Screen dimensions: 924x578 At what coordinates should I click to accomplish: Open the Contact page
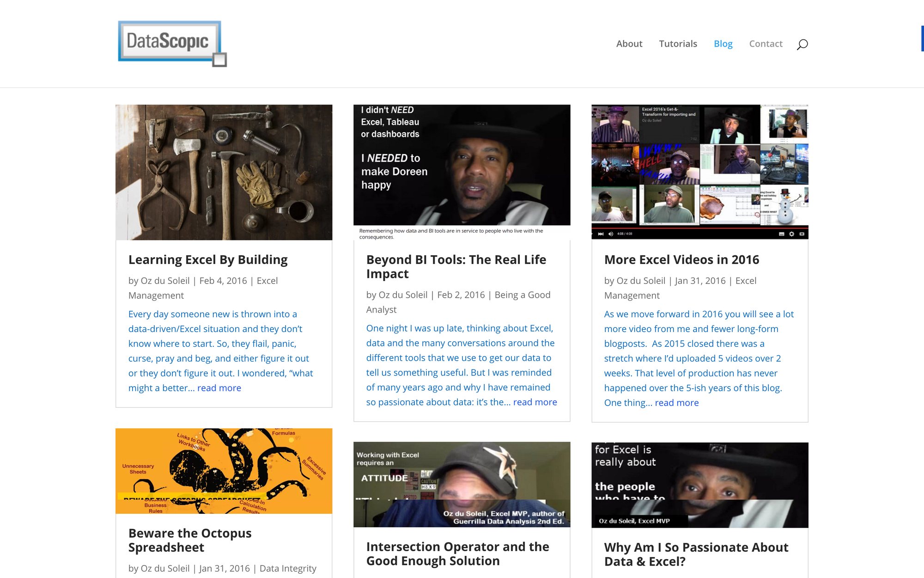coord(766,43)
